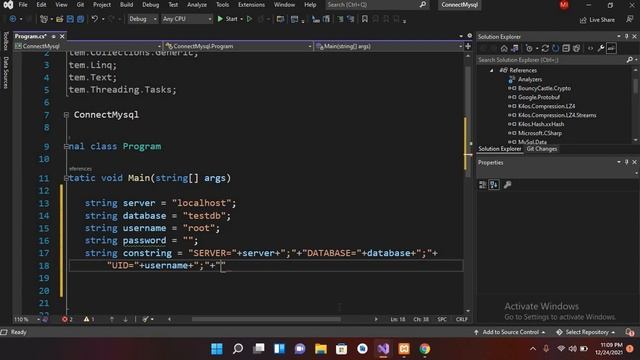Select BouncyCastle.Crypto reference
Screen dimensions: 640x360
[544, 88]
